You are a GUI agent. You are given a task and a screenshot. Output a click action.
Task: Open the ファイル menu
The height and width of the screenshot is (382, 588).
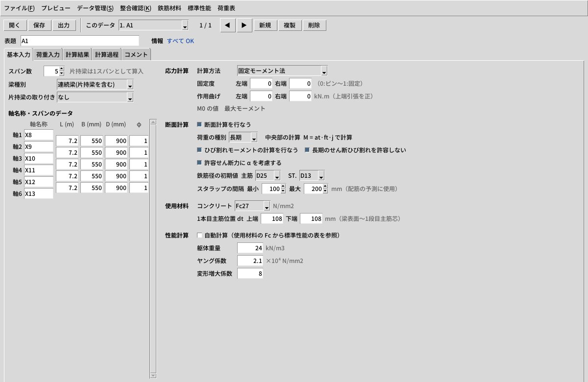(x=19, y=8)
